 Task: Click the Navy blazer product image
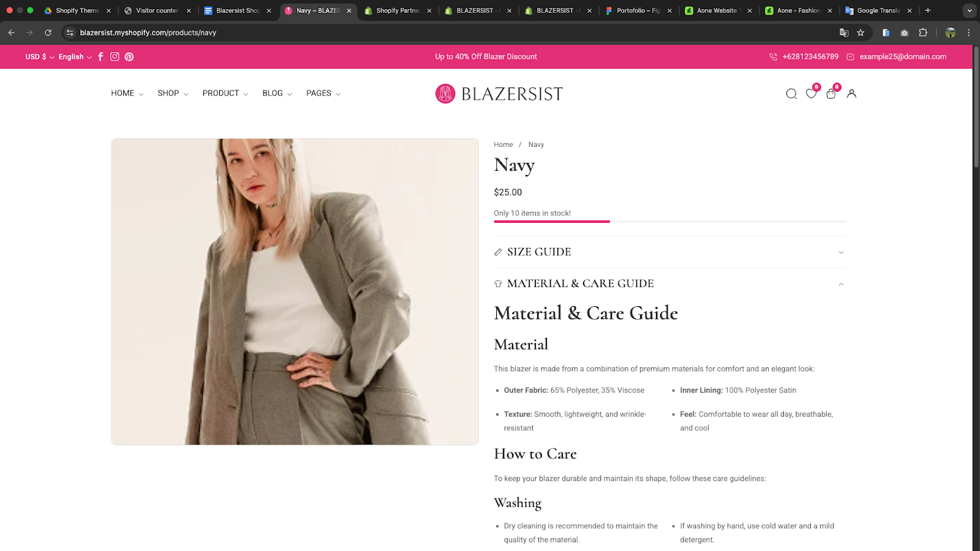pyautogui.click(x=295, y=291)
